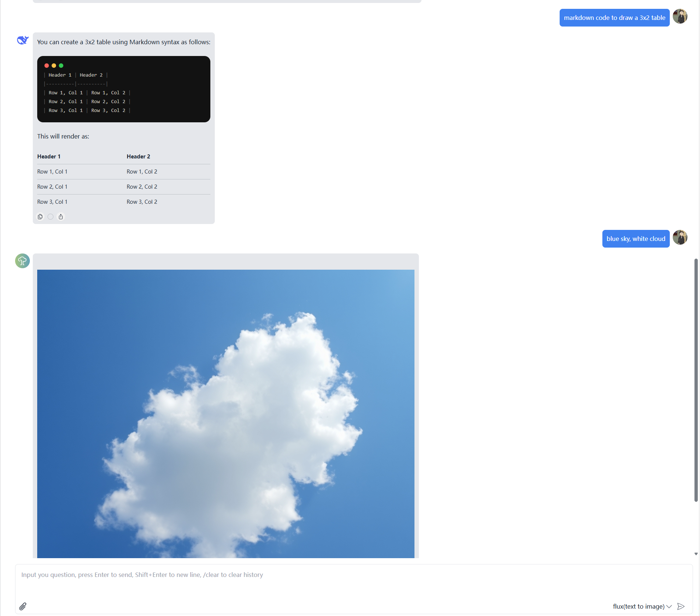Click the DeepSeek whale assistant avatar

pos(22,41)
